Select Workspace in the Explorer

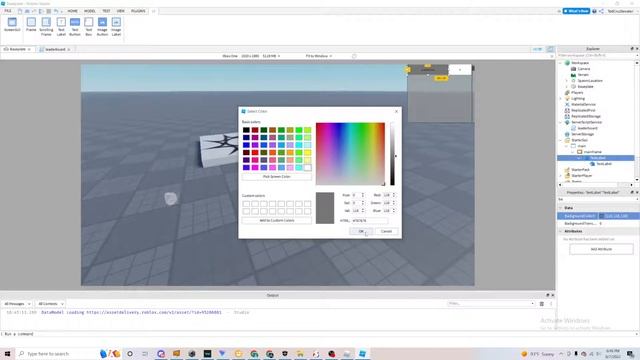(x=580, y=63)
